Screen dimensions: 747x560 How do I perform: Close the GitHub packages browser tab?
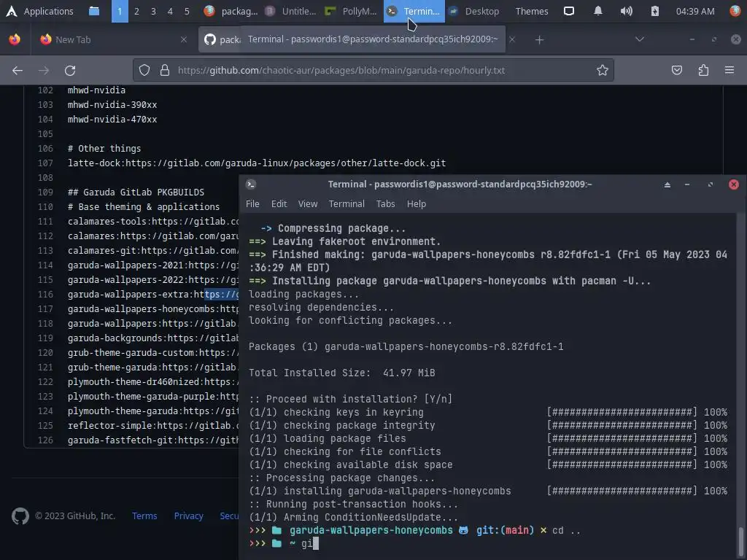pos(512,39)
